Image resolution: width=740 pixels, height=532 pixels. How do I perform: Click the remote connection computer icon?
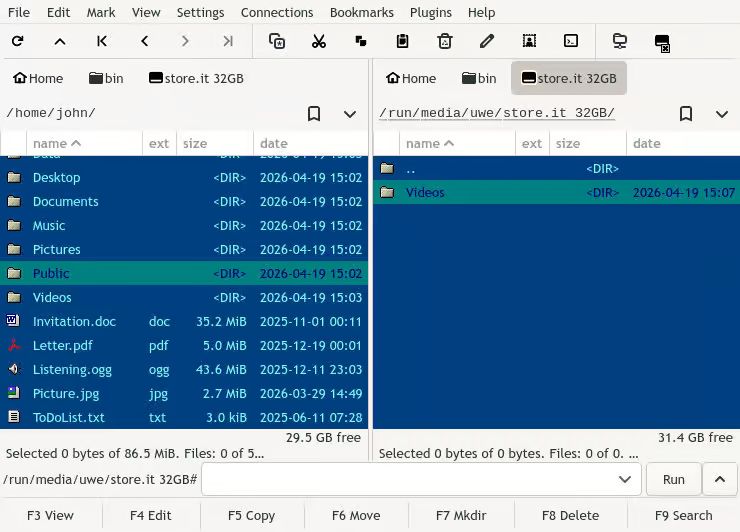point(620,41)
